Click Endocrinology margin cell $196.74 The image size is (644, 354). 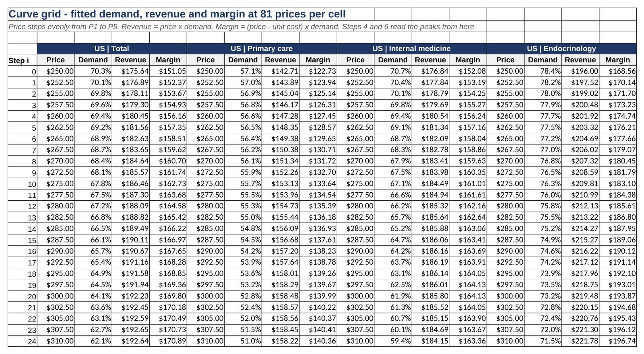click(x=618, y=341)
